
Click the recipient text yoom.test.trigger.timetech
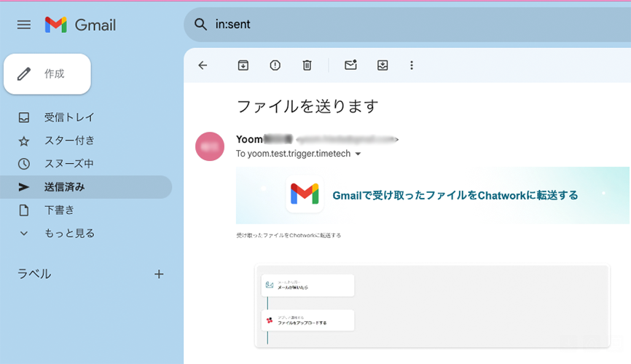click(x=299, y=154)
